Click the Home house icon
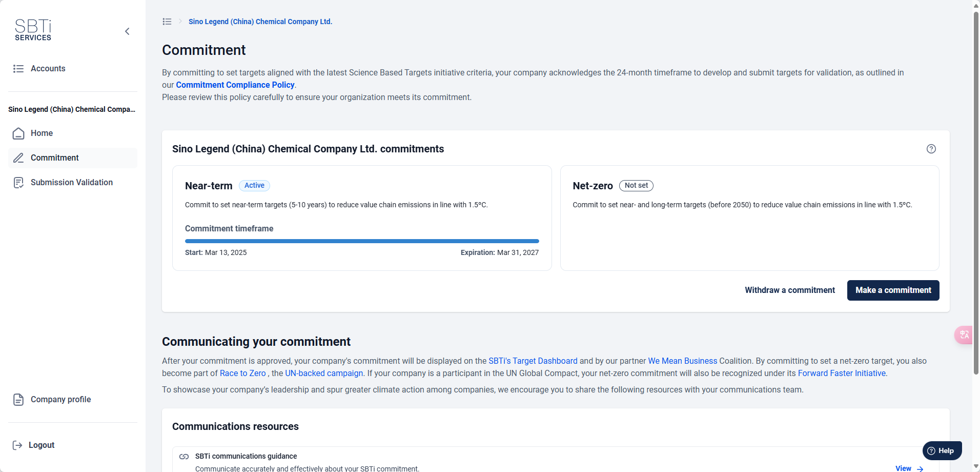980x472 pixels. (x=18, y=133)
